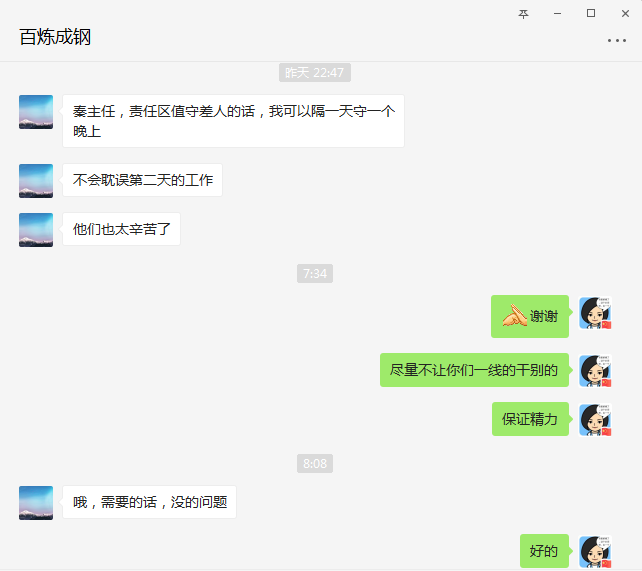Screen dimensions: 642x571
Task: Select the bubble 尽量不让你们一线的干别的
Action: pos(474,370)
